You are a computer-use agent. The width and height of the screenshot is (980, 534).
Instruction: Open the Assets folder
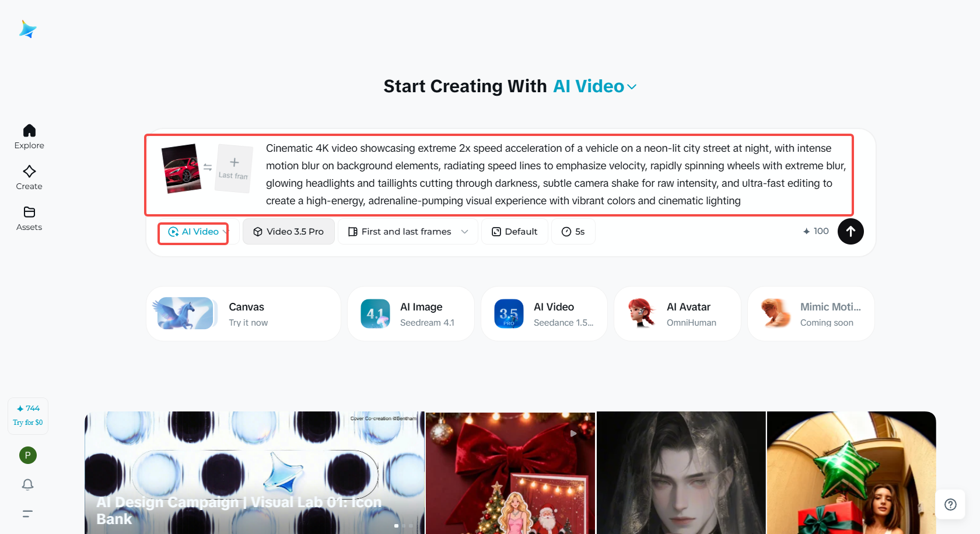click(x=29, y=219)
